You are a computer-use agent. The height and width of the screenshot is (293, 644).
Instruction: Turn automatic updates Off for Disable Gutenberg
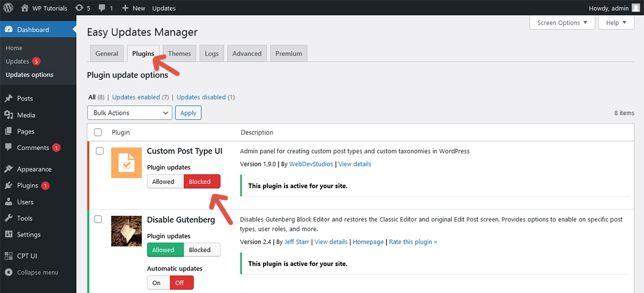pos(182,283)
